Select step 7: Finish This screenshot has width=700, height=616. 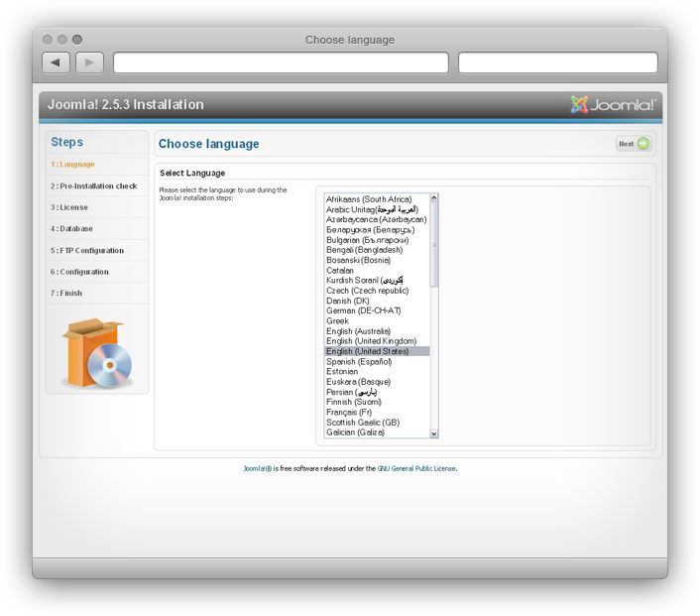coord(66,293)
